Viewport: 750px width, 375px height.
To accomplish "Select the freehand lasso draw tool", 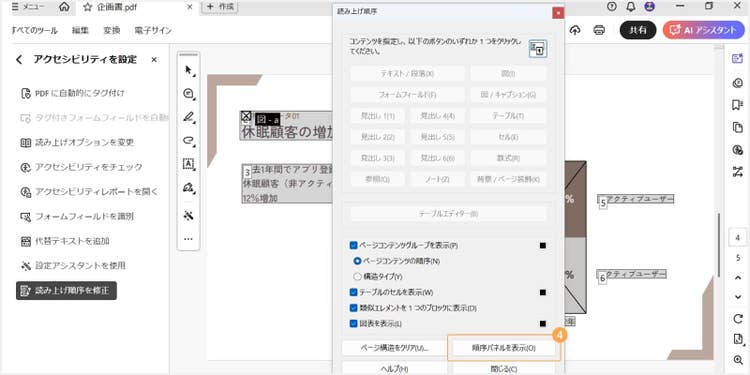I will tap(188, 140).
